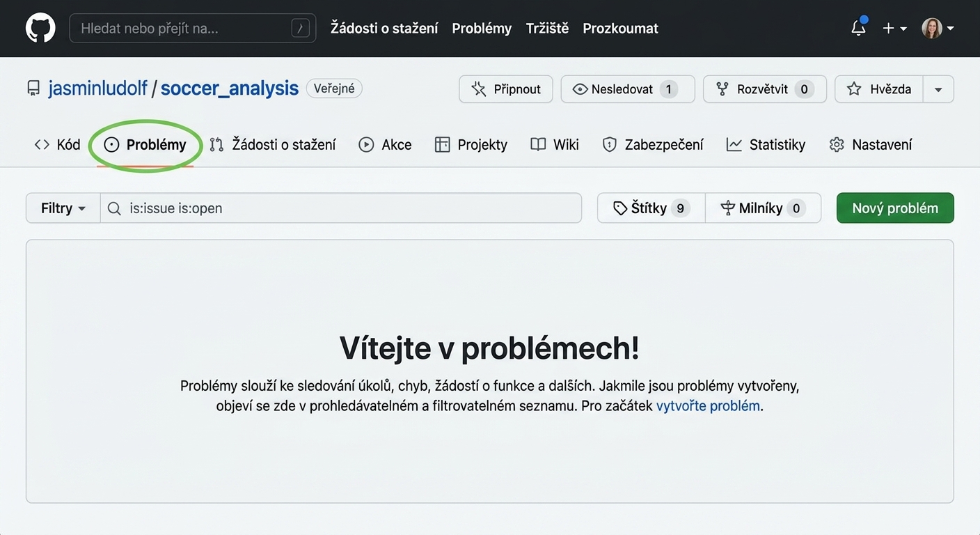980x535 pixels.
Task: Click the slash shortcut icon in search
Action: pyautogui.click(x=300, y=29)
